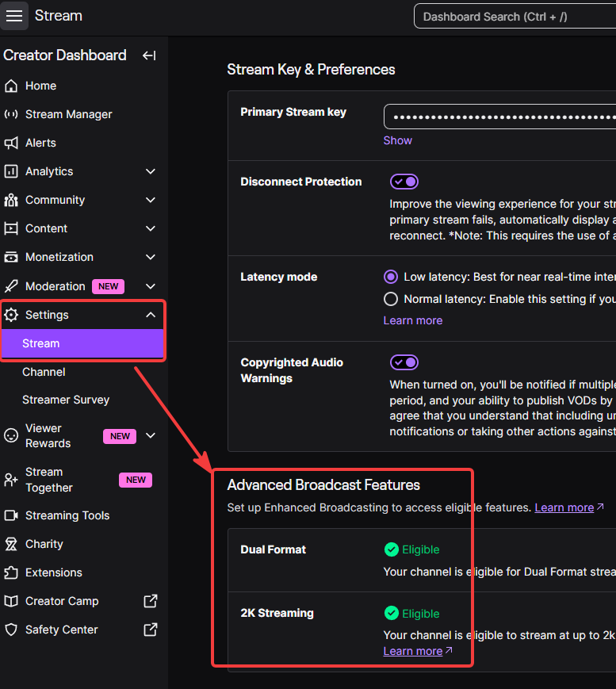The height and width of the screenshot is (689, 616).
Task: Toggle Copyrighted Audio Warnings switch
Action: pos(404,362)
